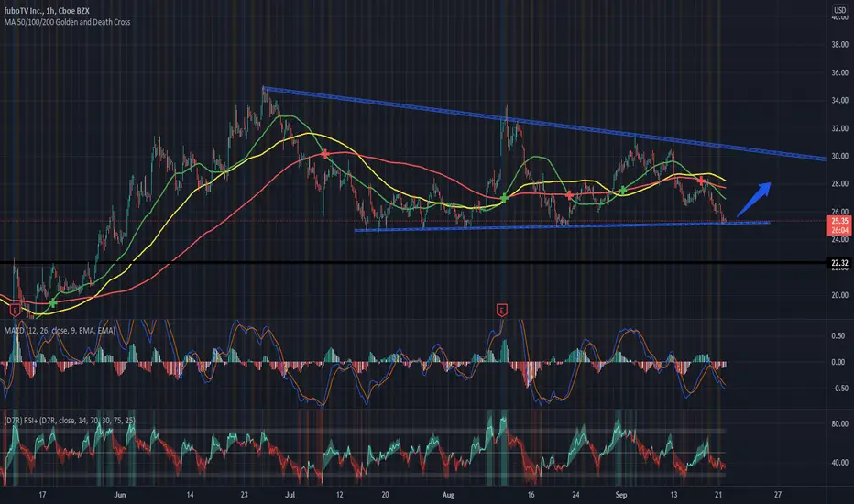Click the 13 date label on the time axis
This screenshot has height=504, width=854.
click(x=673, y=495)
